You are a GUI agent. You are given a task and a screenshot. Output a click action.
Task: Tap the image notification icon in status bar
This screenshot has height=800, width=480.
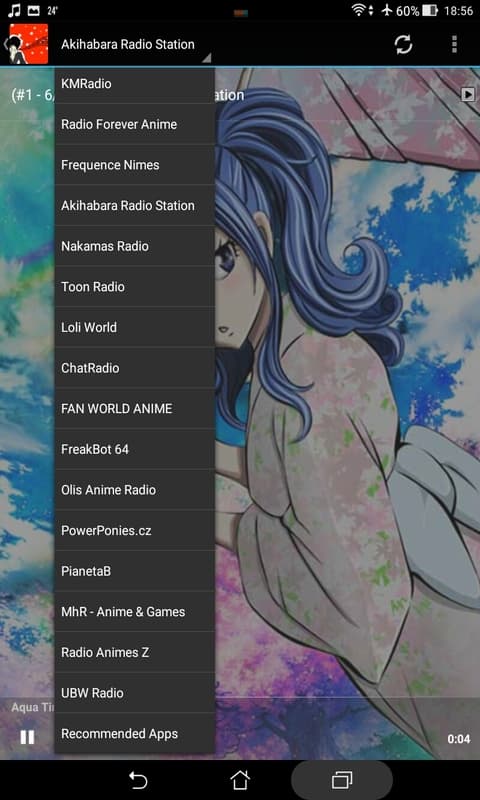point(33,10)
